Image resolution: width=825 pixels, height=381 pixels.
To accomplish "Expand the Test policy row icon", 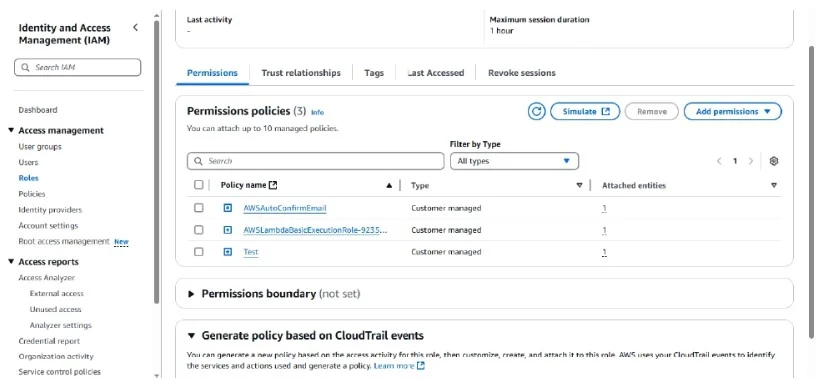I will [227, 252].
